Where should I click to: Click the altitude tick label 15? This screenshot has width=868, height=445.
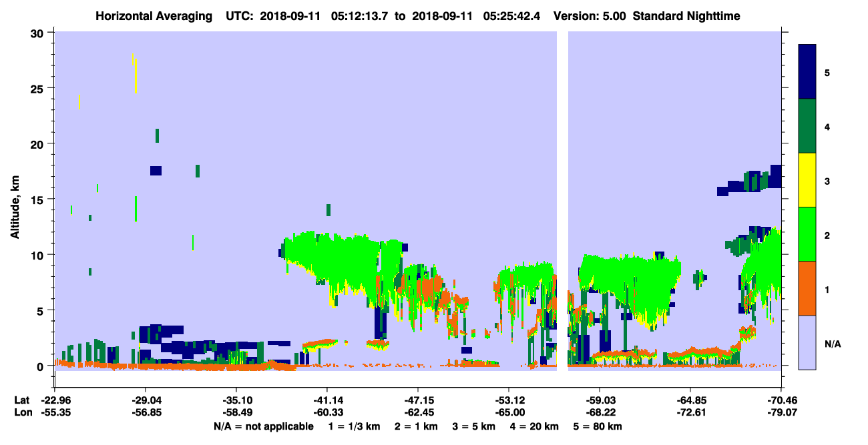(x=39, y=199)
